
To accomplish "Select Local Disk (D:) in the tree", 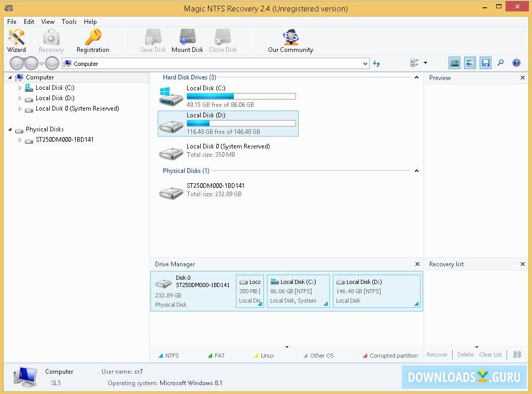I will (x=55, y=99).
